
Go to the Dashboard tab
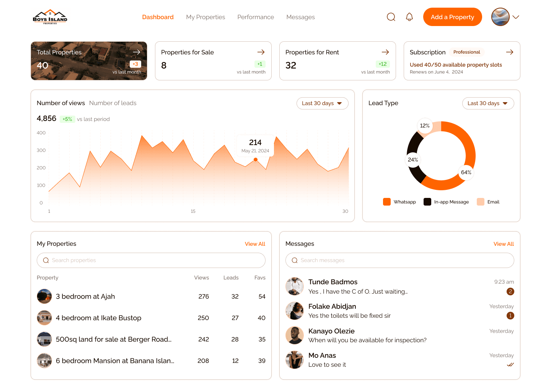(x=158, y=17)
